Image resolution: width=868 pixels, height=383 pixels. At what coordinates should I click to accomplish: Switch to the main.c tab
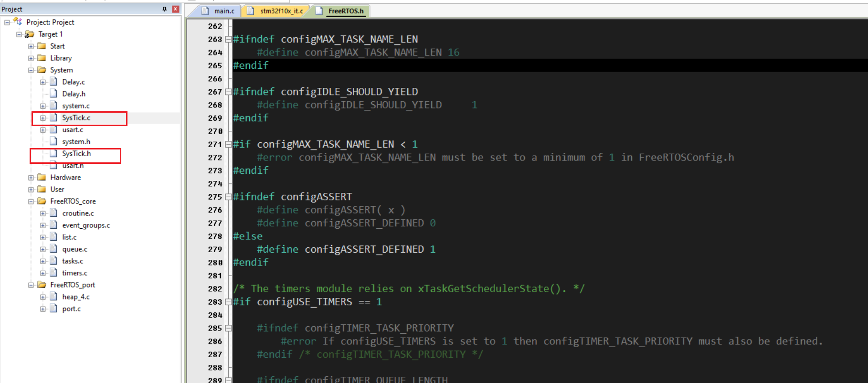(219, 11)
